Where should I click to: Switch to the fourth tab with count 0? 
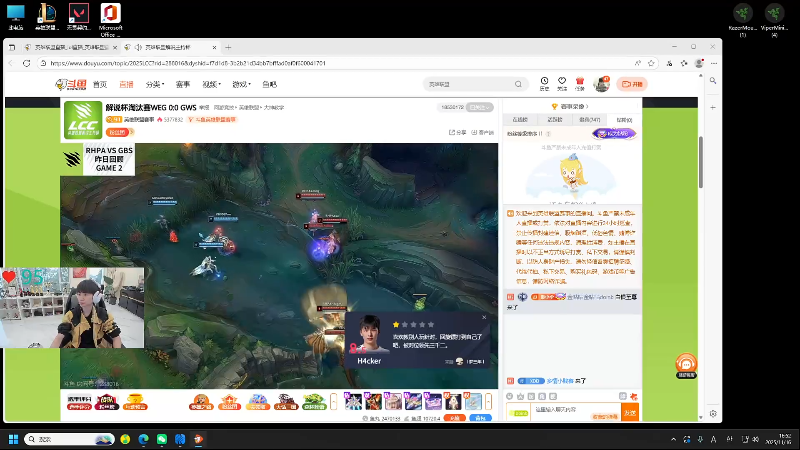(x=624, y=119)
